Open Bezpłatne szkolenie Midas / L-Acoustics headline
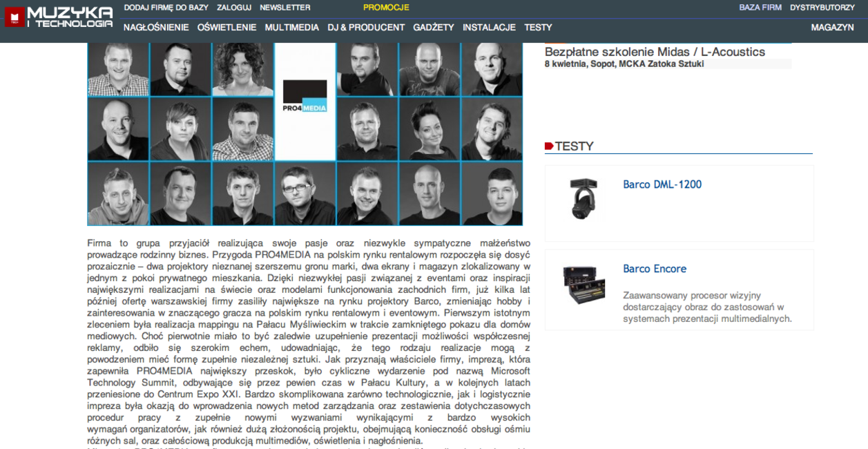This screenshot has width=868, height=449. click(x=655, y=52)
